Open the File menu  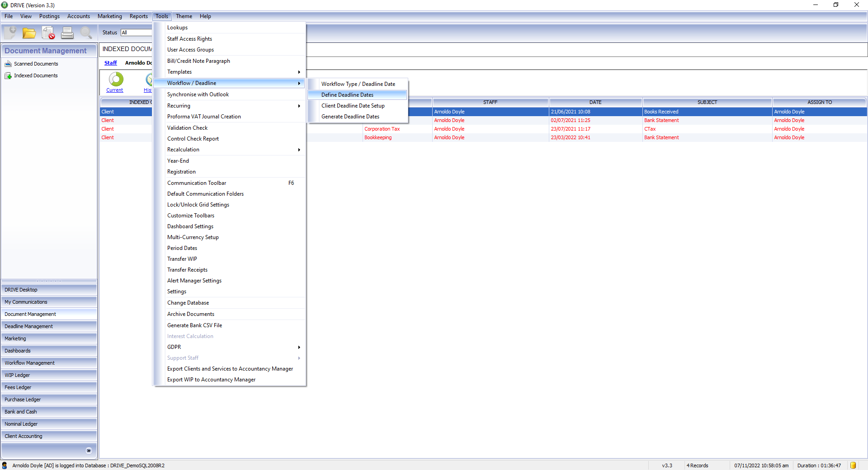pyautogui.click(x=9, y=16)
